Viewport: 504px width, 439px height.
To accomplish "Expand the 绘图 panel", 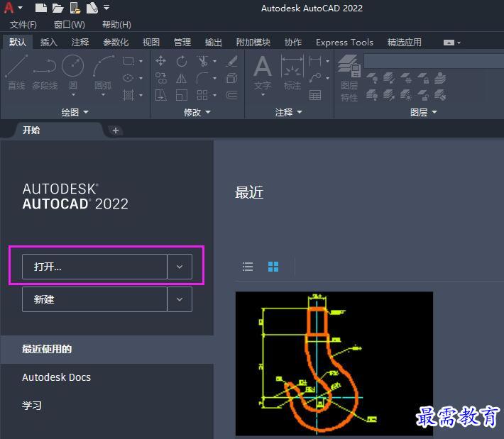I will pos(75,112).
